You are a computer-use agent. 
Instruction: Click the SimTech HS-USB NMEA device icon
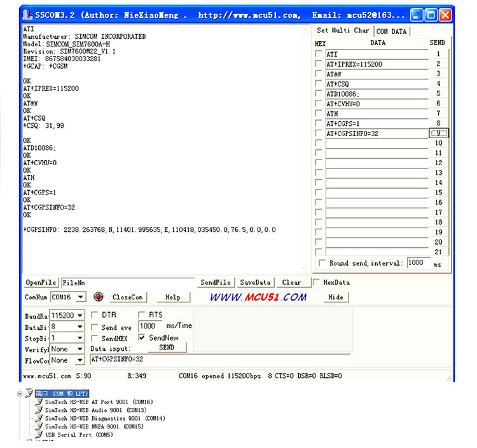pyautogui.click(x=39, y=426)
